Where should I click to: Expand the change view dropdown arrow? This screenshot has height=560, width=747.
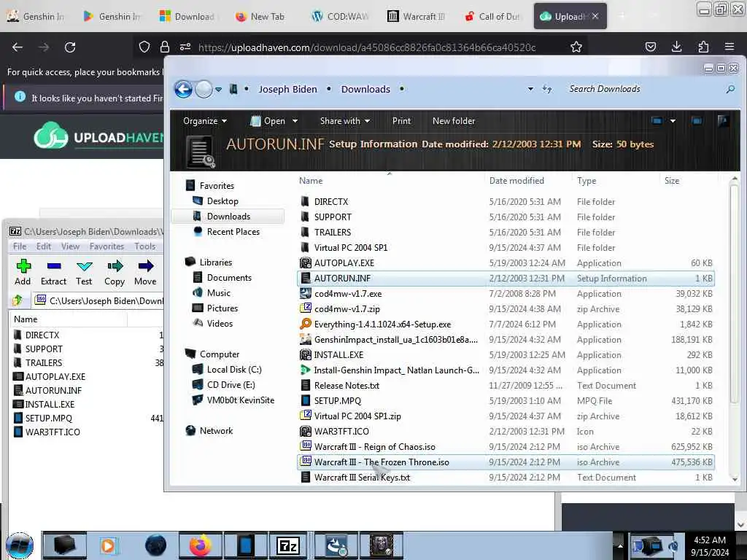673,121
